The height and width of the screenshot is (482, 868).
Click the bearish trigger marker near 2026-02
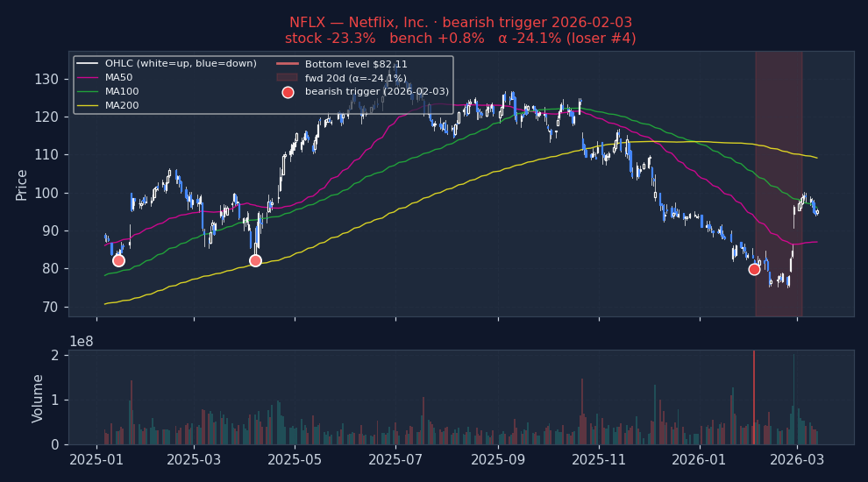(x=754, y=269)
